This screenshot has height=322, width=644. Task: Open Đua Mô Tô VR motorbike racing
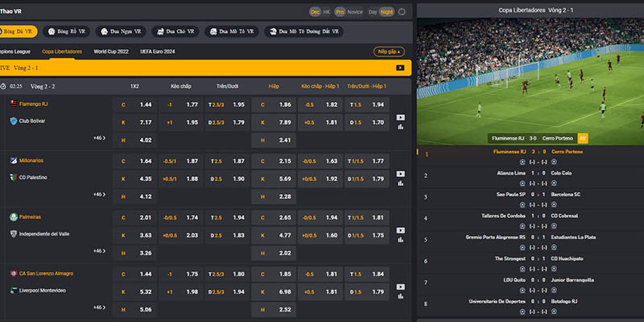point(233,31)
